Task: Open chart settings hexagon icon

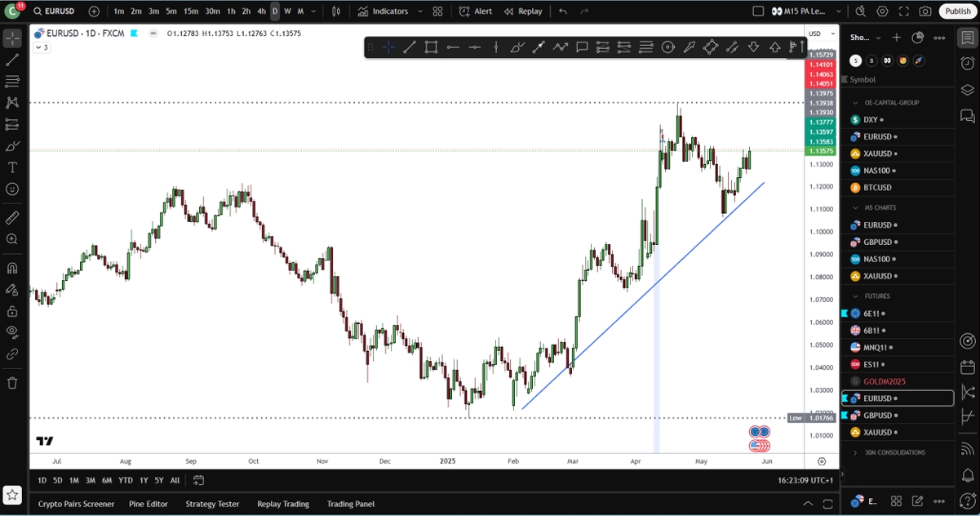Action: point(882,11)
